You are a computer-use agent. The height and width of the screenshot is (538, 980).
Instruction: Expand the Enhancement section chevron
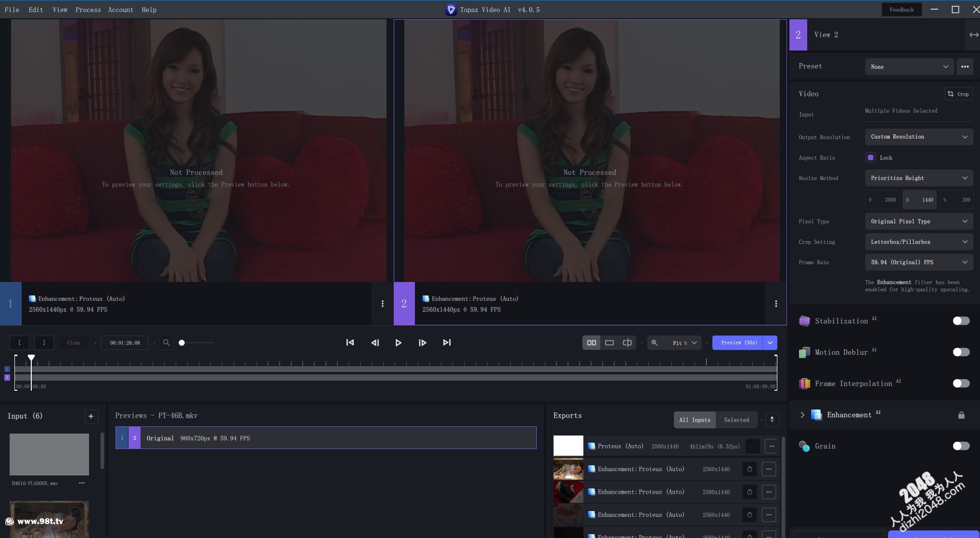point(802,415)
